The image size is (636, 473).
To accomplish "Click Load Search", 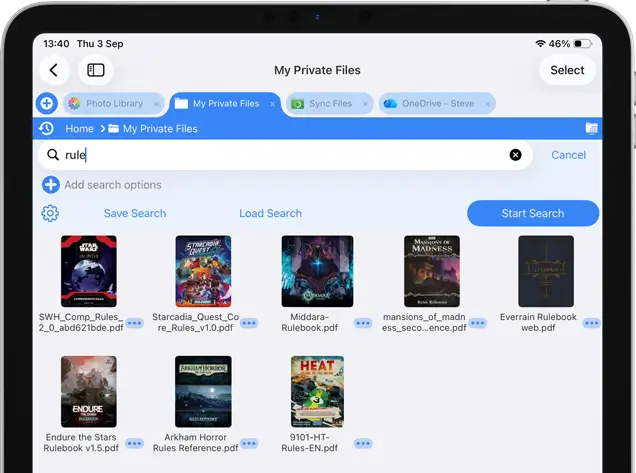I will point(270,213).
